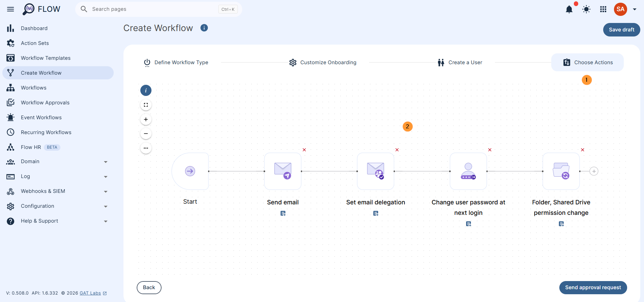Open the apps grid launcher
Screen dimensions: 644x302
pos(603,9)
